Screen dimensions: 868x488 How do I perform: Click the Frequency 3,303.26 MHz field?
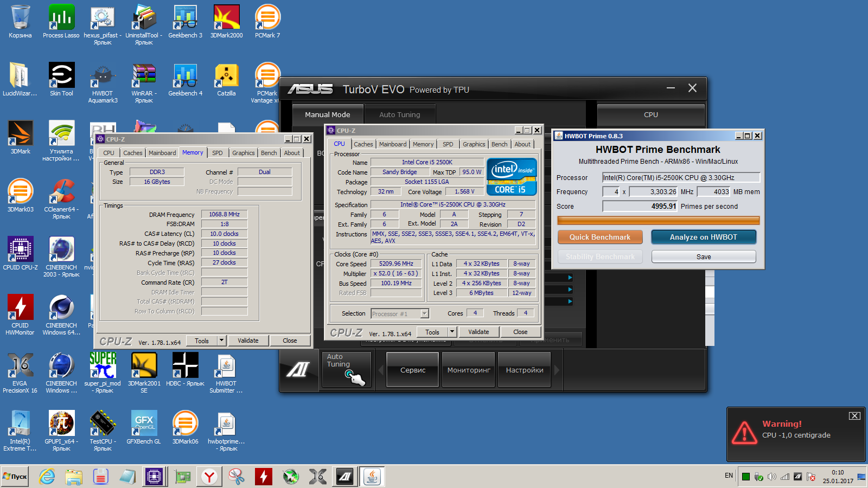[x=653, y=191]
